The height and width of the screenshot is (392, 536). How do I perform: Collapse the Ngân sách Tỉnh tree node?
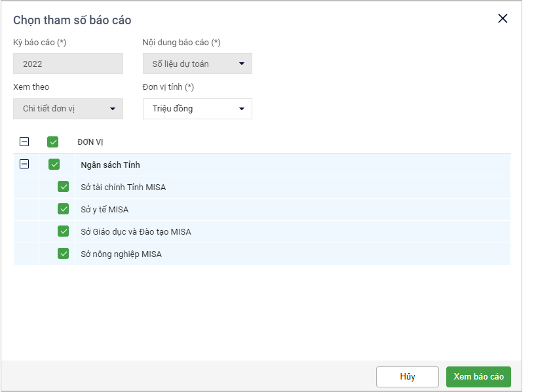[x=24, y=165]
